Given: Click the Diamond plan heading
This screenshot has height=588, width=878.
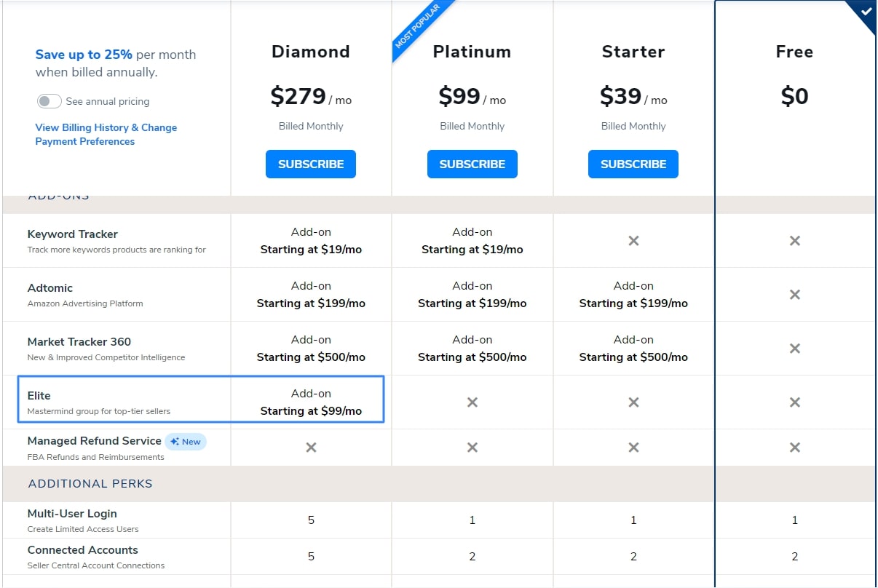Looking at the screenshot, I should pos(311,52).
